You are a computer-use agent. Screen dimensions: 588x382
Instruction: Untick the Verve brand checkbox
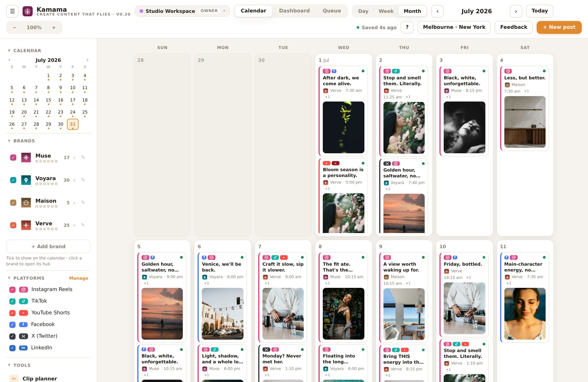[13, 225]
